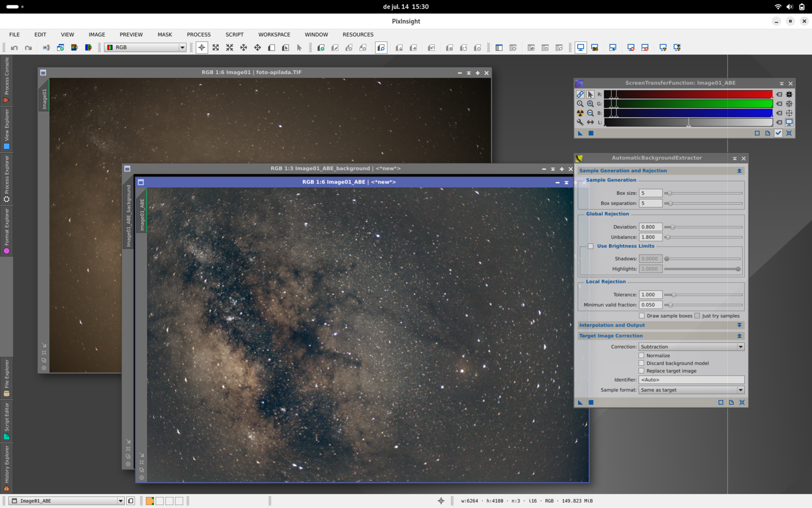
Task: Open the Correction dropdown showing Subtraction
Action: pyautogui.click(x=691, y=347)
